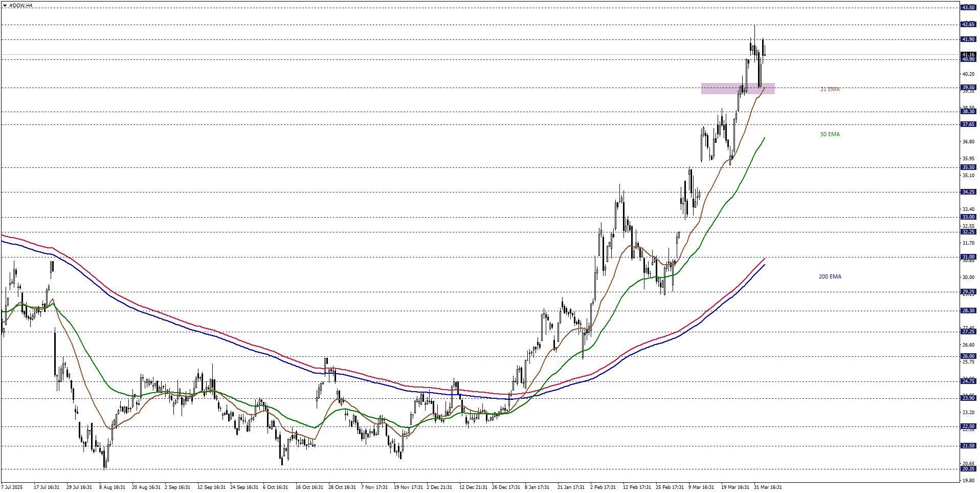Select the 20.35 price level tag
The width and height of the screenshot is (980, 493).
(968, 469)
